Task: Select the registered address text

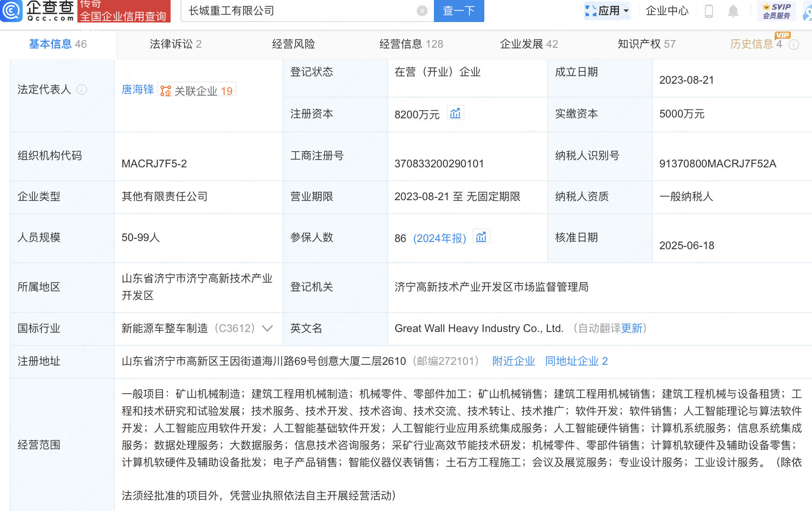Action: click(x=264, y=361)
